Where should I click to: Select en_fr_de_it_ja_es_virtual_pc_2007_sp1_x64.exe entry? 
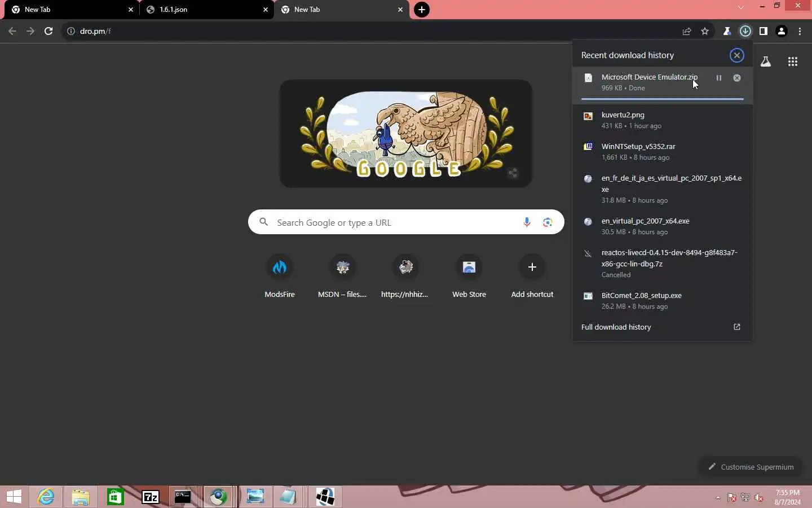click(x=662, y=189)
